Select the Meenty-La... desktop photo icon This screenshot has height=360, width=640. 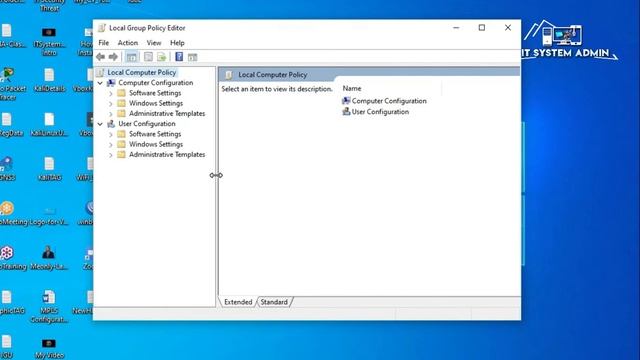[49, 258]
